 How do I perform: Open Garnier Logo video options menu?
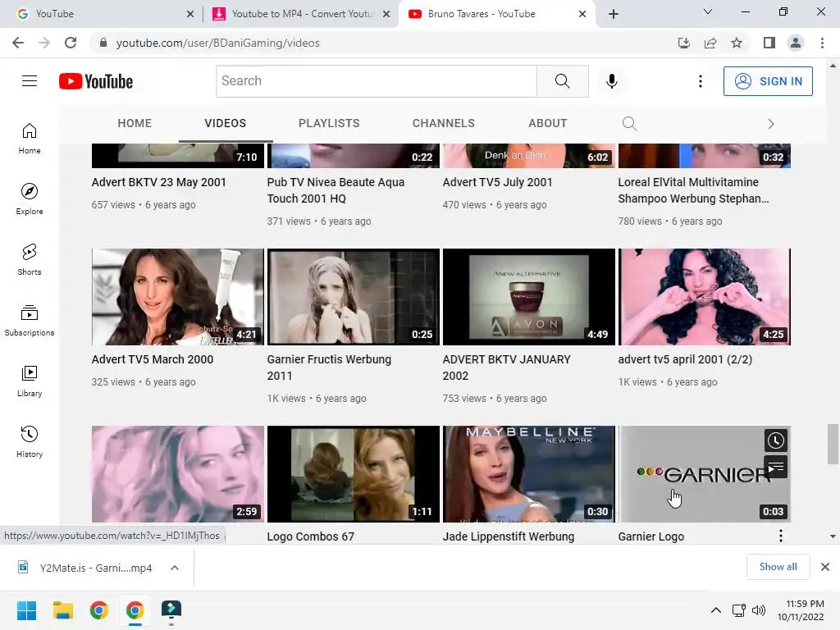pos(781,536)
